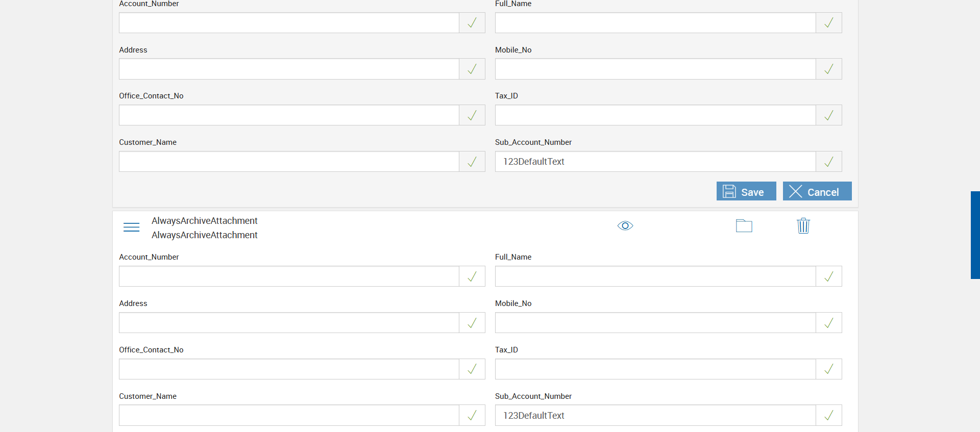The image size is (980, 432).
Task: Focus bottom form's Account_Number input
Action: pos(289,276)
